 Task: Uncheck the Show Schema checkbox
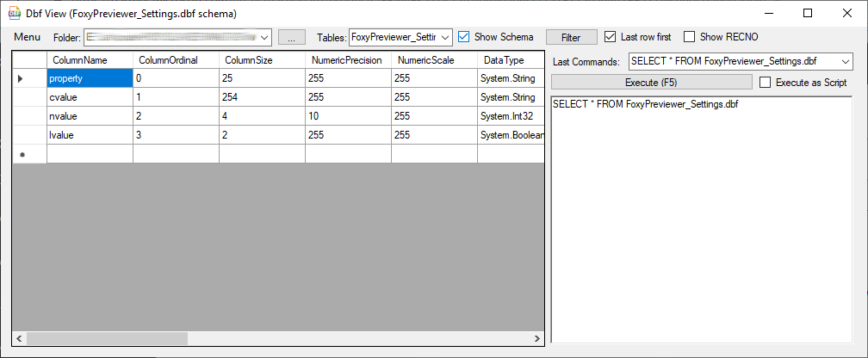pyautogui.click(x=464, y=37)
